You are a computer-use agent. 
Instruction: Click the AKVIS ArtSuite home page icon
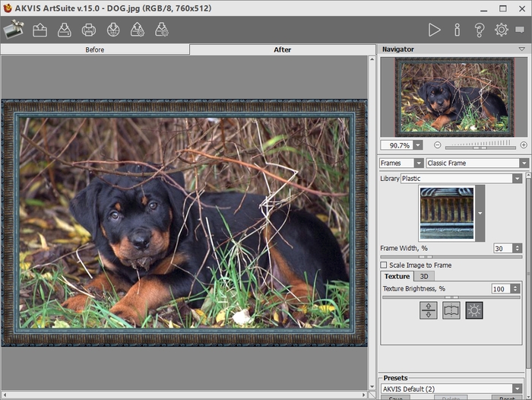coord(14,30)
